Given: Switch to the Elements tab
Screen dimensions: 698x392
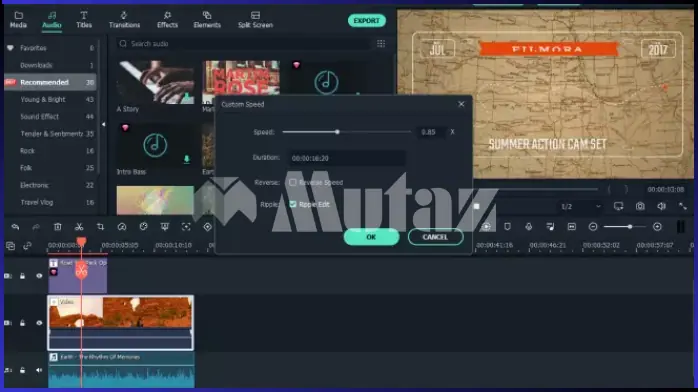Looking at the screenshot, I should [207, 20].
